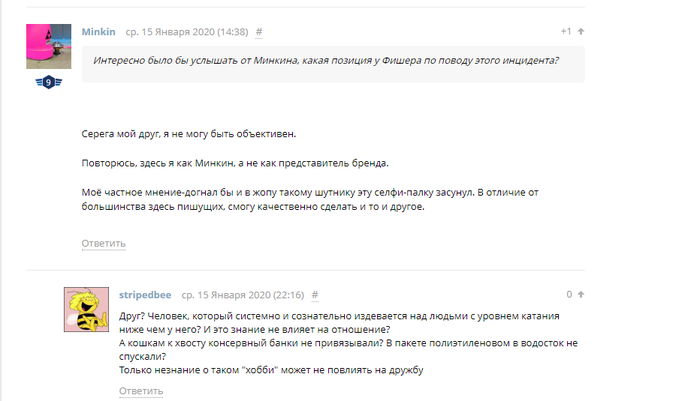Reply to stripedbee's comment via Ответить
This screenshot has width=700, height=401.
pyautogui.click(x=141, y=391)
